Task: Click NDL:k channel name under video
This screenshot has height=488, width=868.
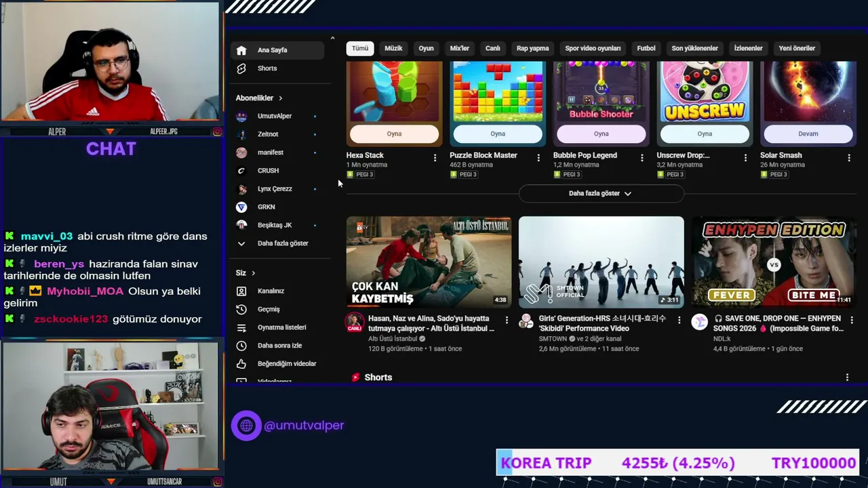Action: coord(722,339)
